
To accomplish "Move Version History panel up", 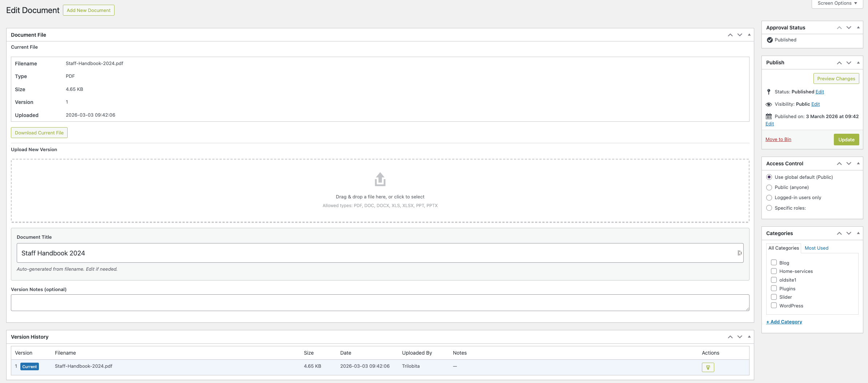I will coord(730,337).
